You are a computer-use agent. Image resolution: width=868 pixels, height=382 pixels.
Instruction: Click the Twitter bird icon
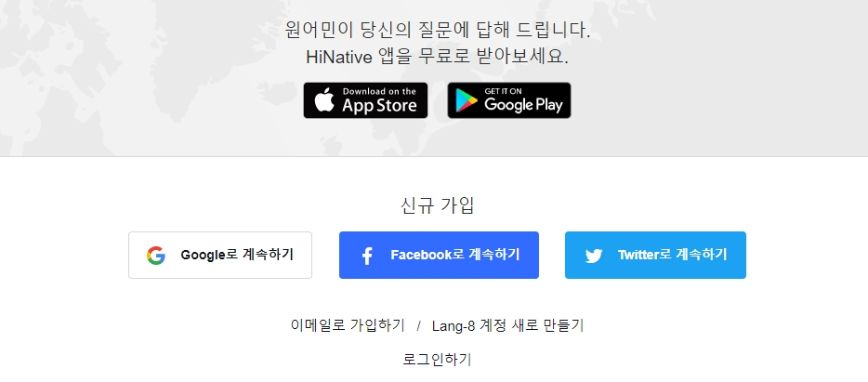[594, 256]
